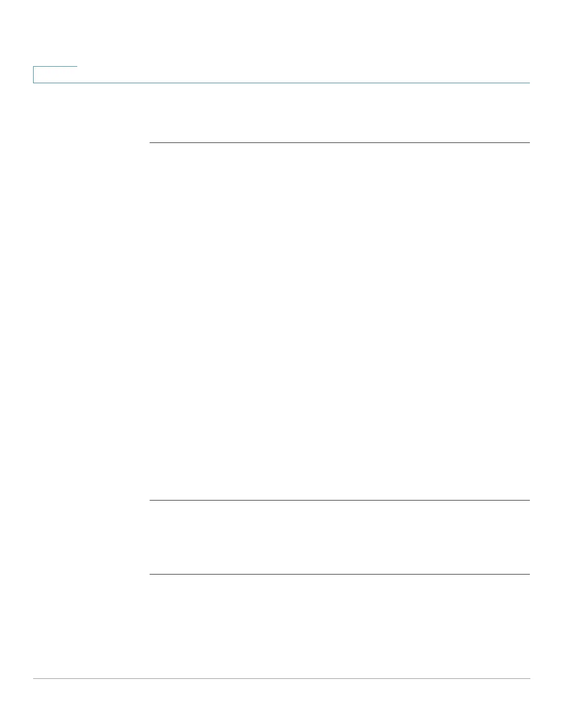This screenshot has height=728, width=563.
Task: Click the blank area above the chapter box
Action: [55, 33]
